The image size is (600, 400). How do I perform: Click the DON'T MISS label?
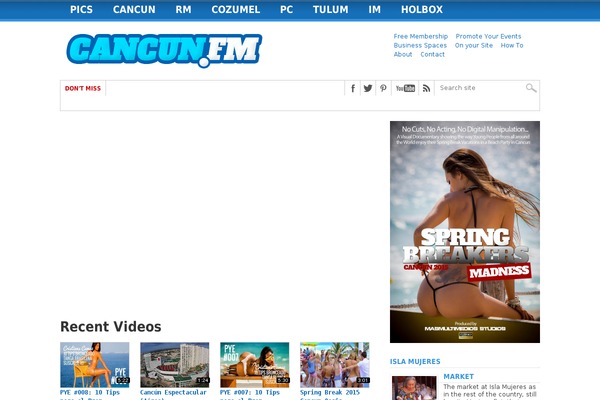tap(83, 88)
